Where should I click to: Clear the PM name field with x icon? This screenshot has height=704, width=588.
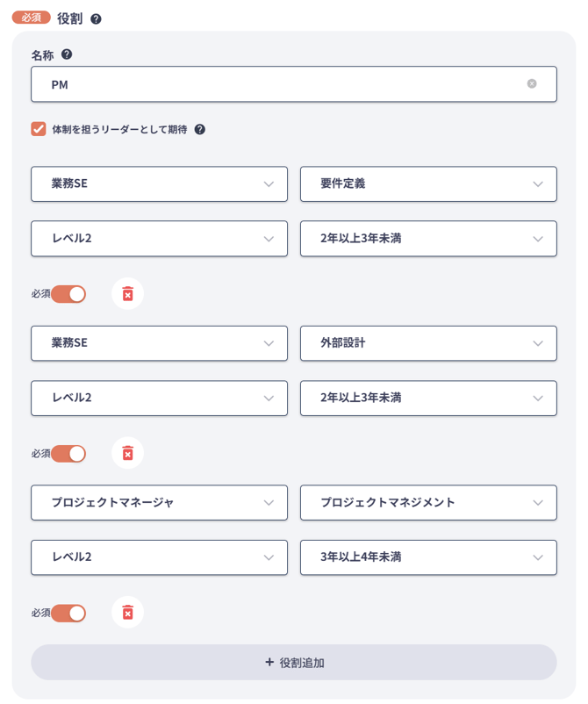pyautogui.click(x=532, y=84)
